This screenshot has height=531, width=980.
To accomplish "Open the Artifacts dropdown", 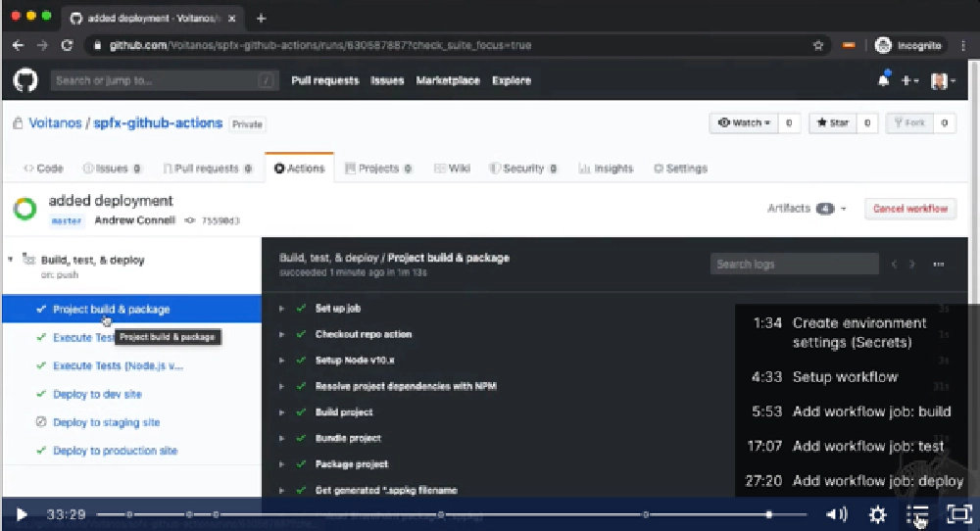I will click(x=807, y=209).
